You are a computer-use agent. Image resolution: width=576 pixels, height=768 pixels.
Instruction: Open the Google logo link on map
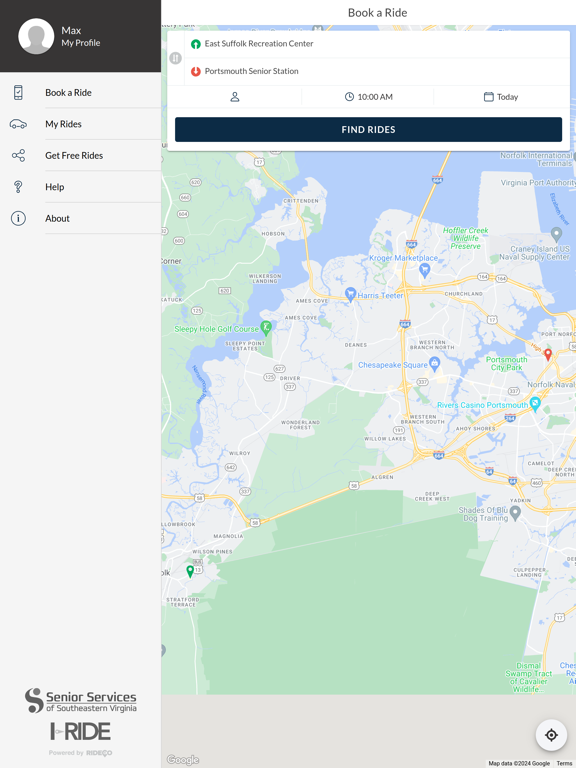tap(183, 760)
